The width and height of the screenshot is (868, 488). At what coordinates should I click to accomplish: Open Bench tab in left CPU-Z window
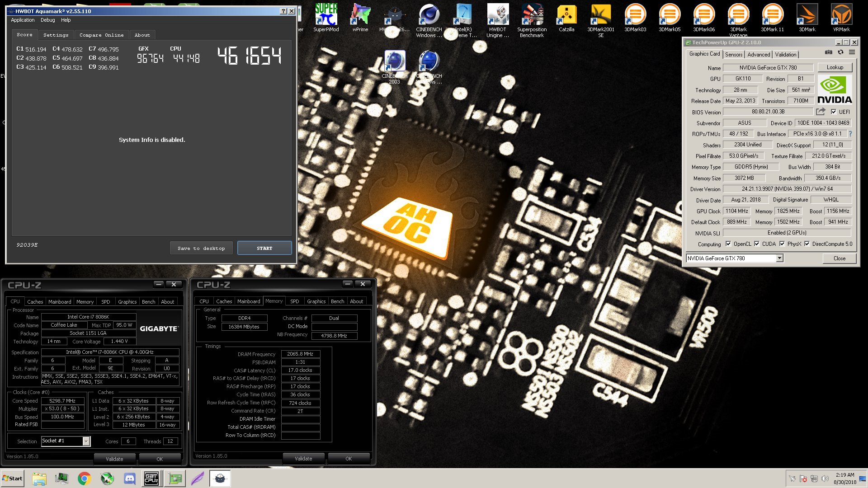tap(148, 302)
